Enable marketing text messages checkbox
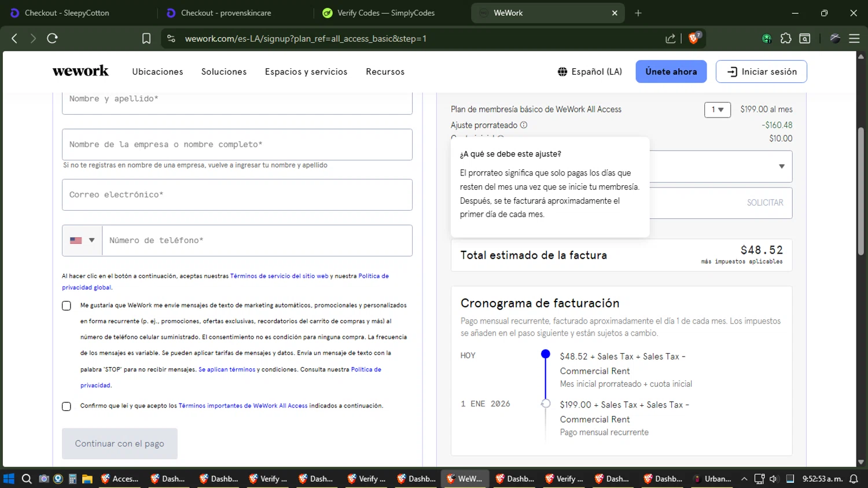The image size is (868, 488). point(67,306)
